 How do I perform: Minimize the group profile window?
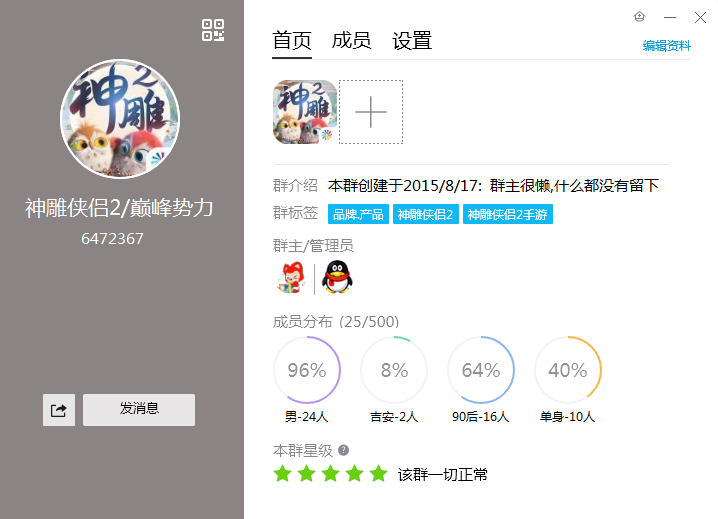coord(670,17)
